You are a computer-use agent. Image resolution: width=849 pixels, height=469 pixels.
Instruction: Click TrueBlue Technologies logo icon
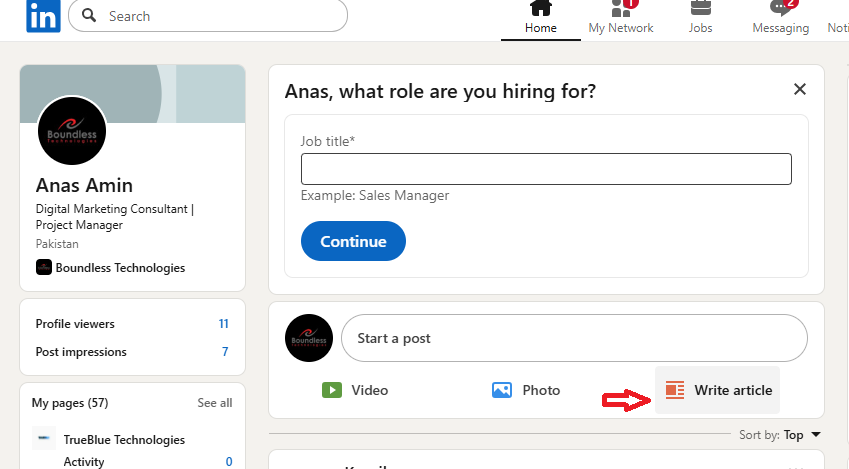[44, 438]
